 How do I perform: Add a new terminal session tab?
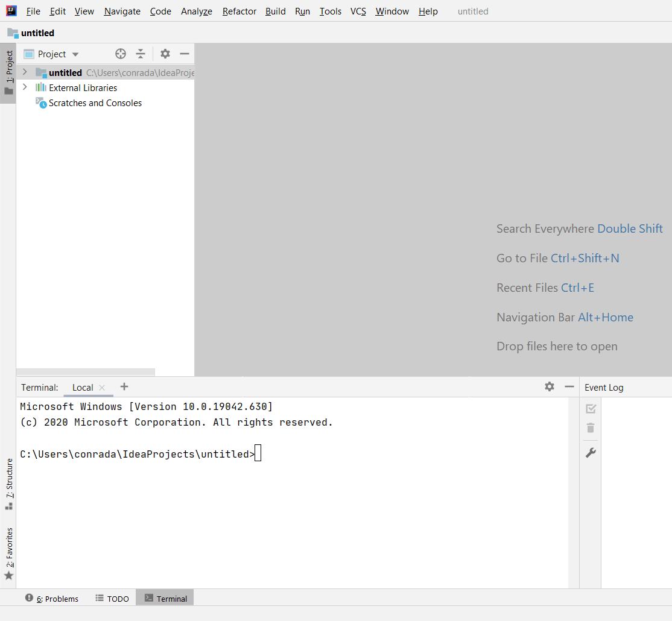124,386
